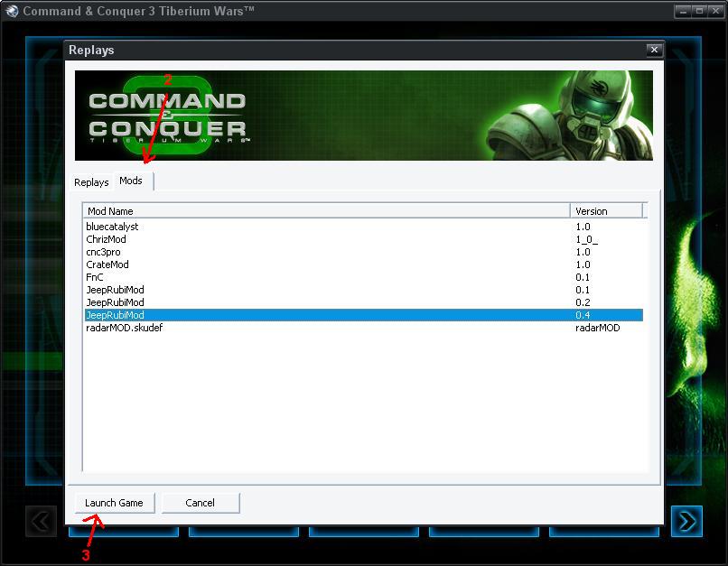Minimize the Command & Conquer 3 window

(x=683, y=11)
